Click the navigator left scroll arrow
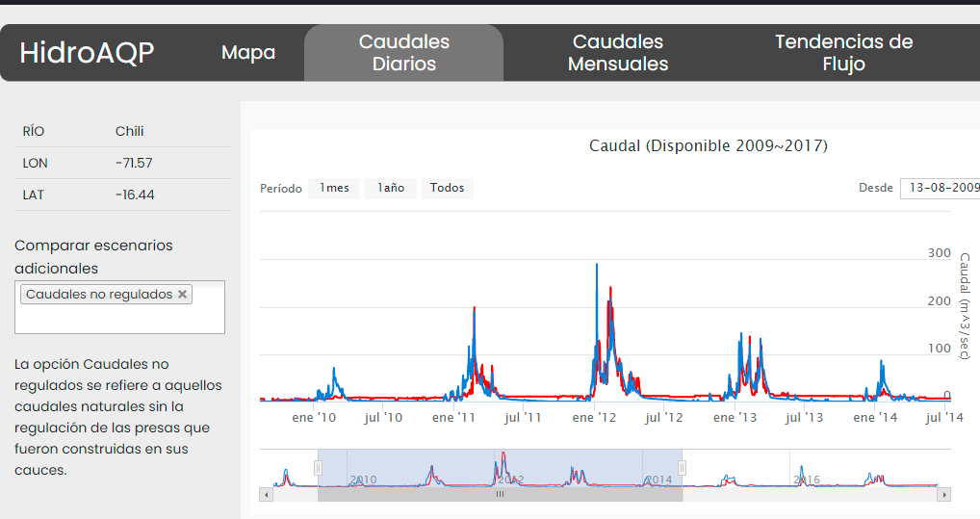 [267, 494]
